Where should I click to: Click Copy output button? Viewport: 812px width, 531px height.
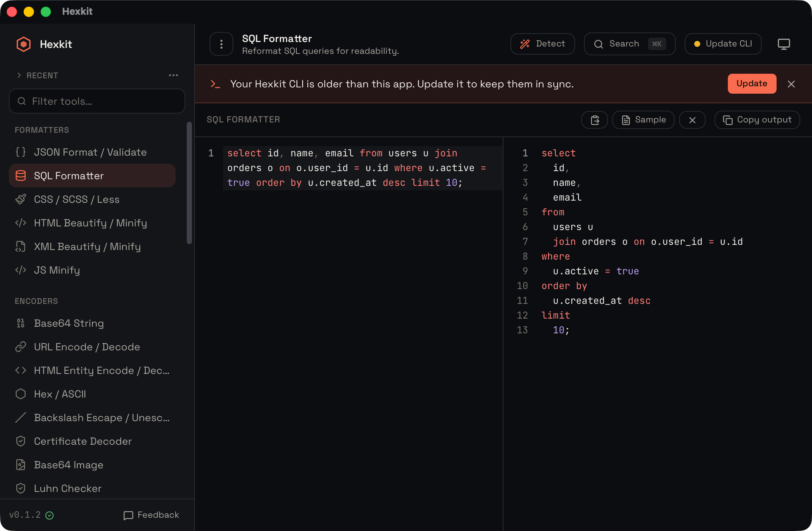[x=757, y=120]
